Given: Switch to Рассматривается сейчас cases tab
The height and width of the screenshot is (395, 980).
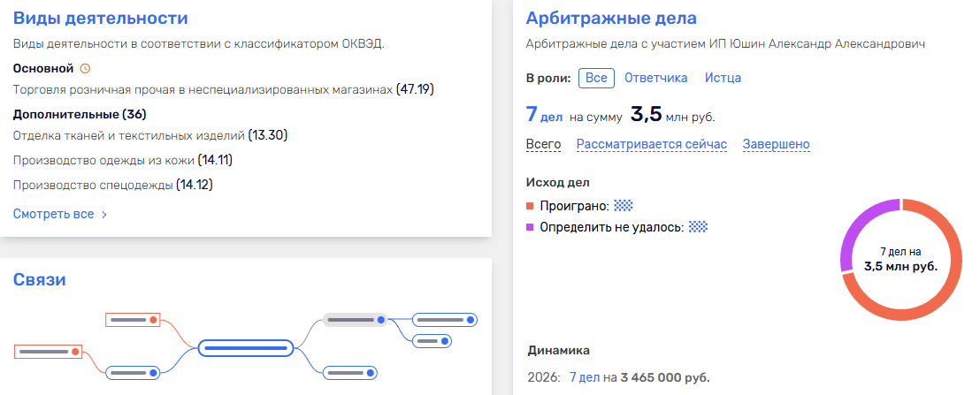Looking at the screenshot, I should (x=651, y=144).
